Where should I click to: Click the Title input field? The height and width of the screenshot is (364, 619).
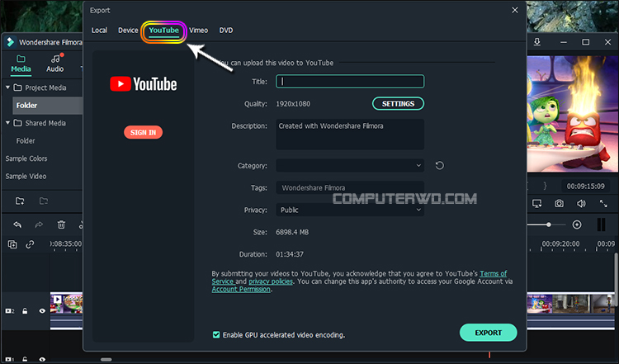[x=350, y=82]
